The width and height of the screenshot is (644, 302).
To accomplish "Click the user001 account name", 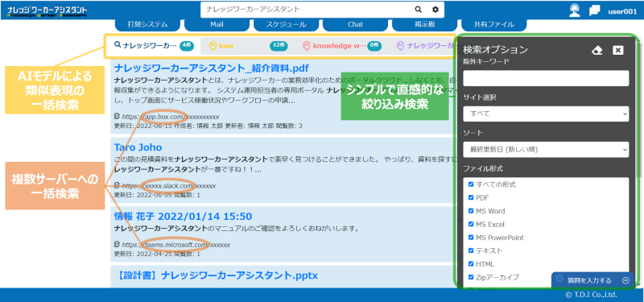I will (x=622, y=11).
